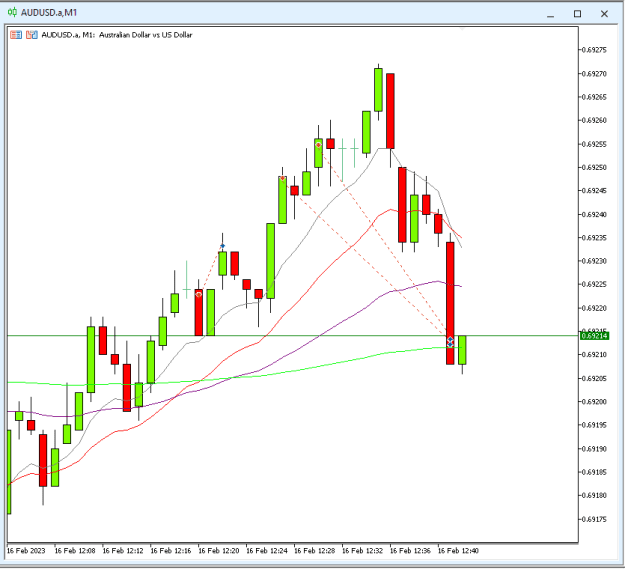
Task: Click the AUDUSD.a,M1 window title text
Action: [49, 13]
